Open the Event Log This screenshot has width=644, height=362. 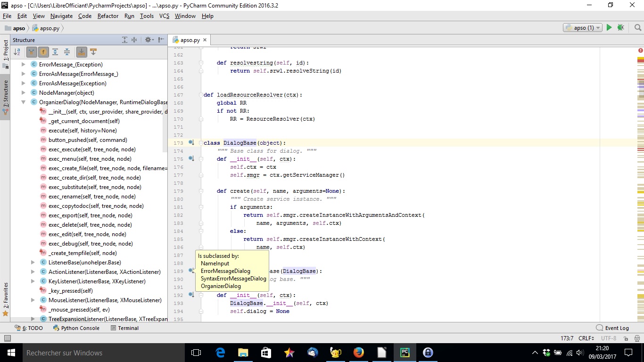coord(612,328)
